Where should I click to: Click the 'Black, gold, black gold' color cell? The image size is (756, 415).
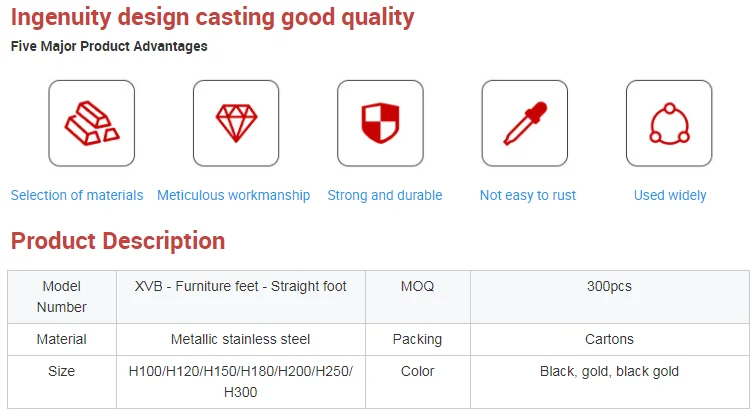click(609, 372)
